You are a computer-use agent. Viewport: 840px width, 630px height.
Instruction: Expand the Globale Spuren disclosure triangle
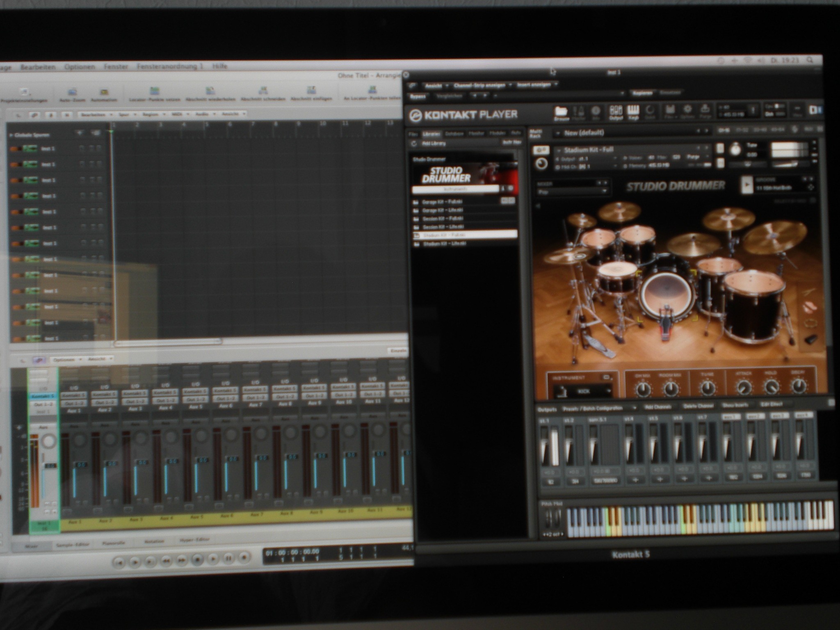(11, 135)
